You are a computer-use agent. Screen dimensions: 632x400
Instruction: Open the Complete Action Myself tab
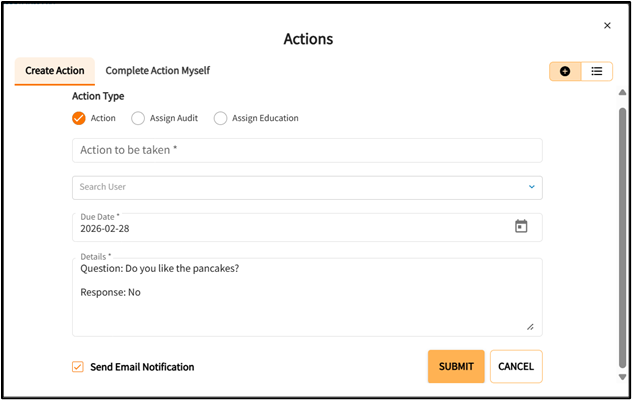[157, 71]
